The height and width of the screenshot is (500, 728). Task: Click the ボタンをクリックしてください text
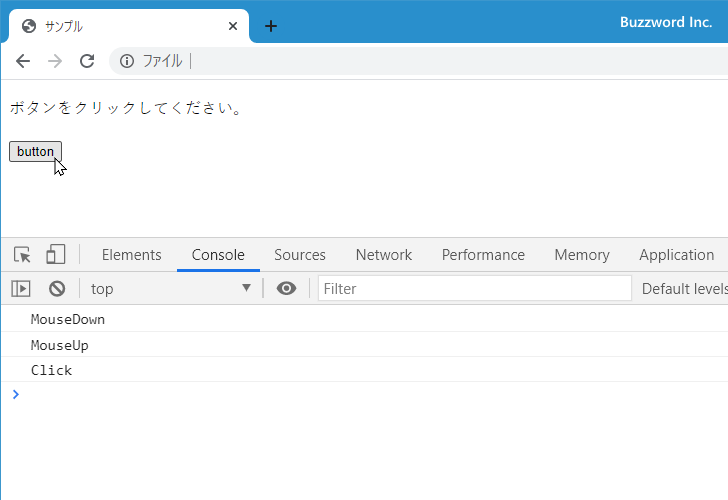click(x=125, y=108)
